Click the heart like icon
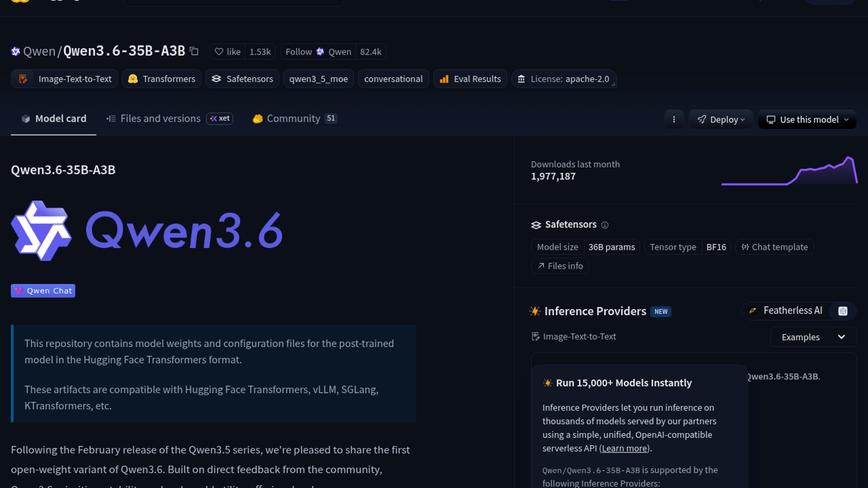Screen dimensions: 868x488 (x=219, y=52)
